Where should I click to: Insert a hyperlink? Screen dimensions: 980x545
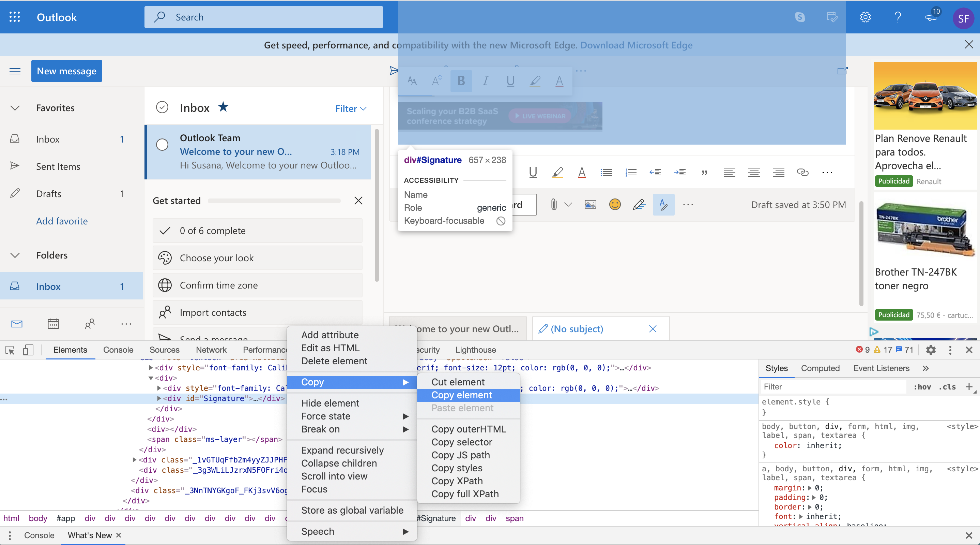coord(803,173)
